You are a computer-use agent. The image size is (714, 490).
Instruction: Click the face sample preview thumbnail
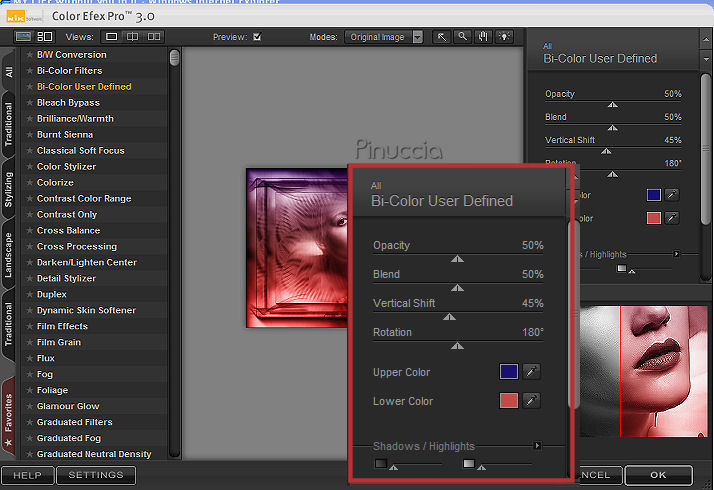pos(643,371)
